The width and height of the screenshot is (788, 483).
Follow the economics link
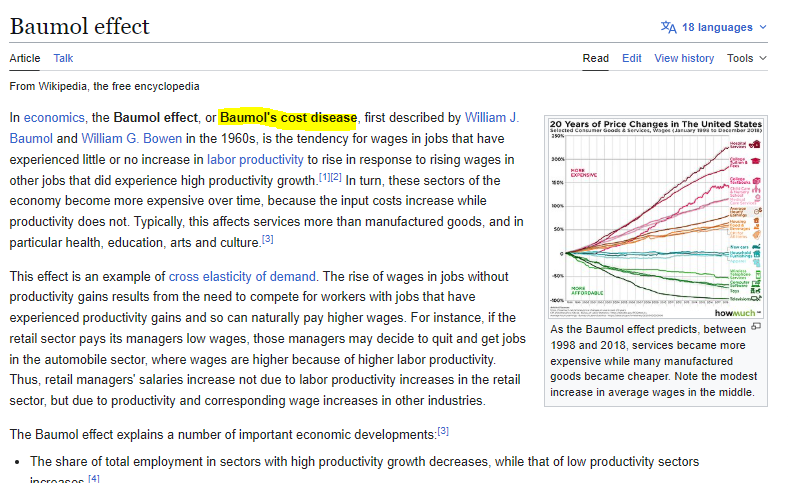click(x=54, y=118)
